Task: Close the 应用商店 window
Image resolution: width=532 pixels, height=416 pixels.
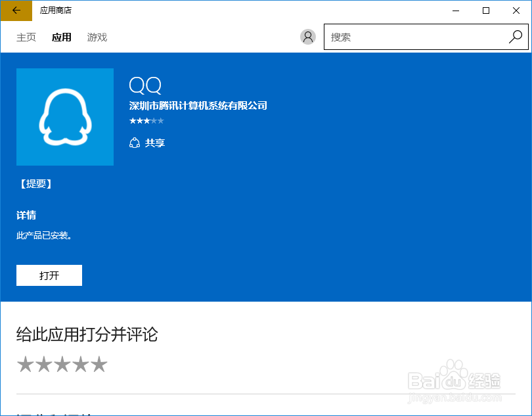Action: (516, 11)
